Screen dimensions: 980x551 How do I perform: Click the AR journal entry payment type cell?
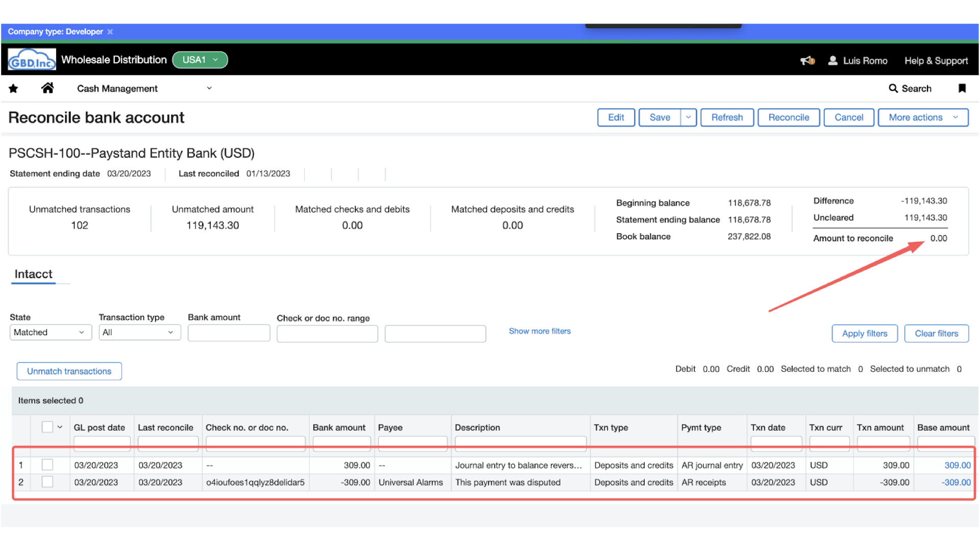(x=712, y=465)
